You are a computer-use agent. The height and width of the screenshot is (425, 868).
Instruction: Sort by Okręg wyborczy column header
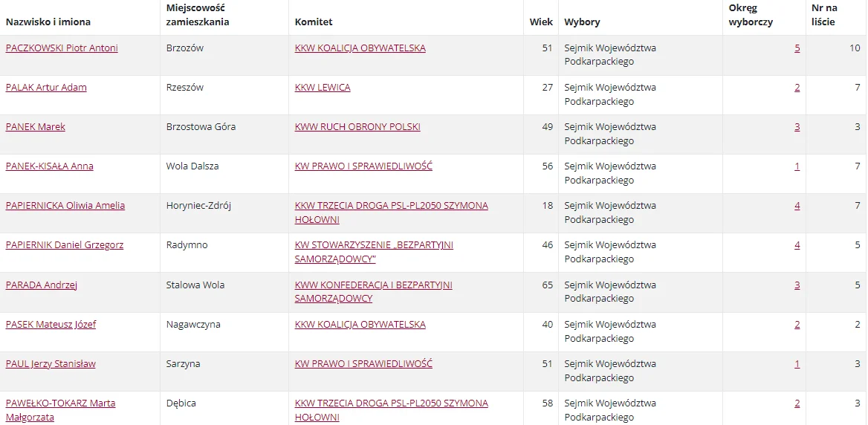coord(751,15)
